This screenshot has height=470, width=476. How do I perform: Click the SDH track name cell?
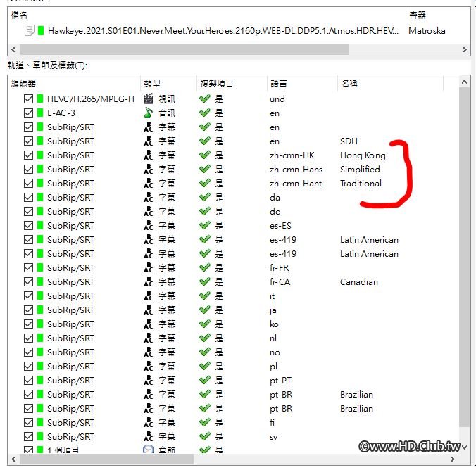(x=349, y=141)
